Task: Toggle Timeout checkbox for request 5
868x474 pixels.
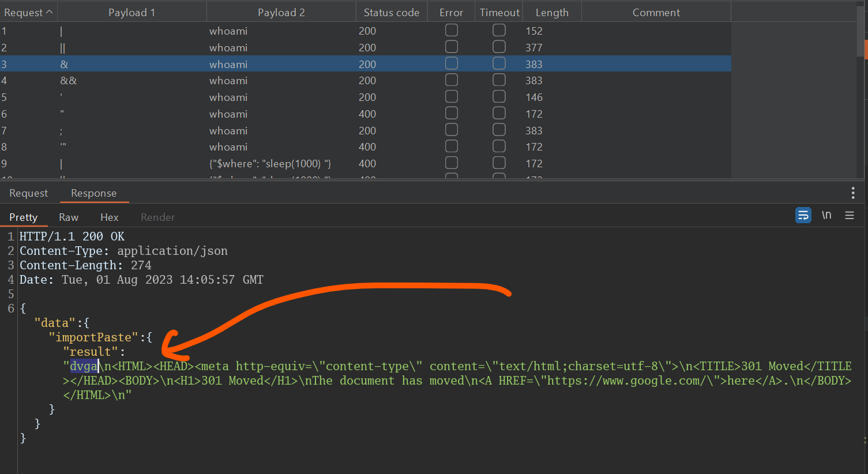Action: click(x=499, y=96)
